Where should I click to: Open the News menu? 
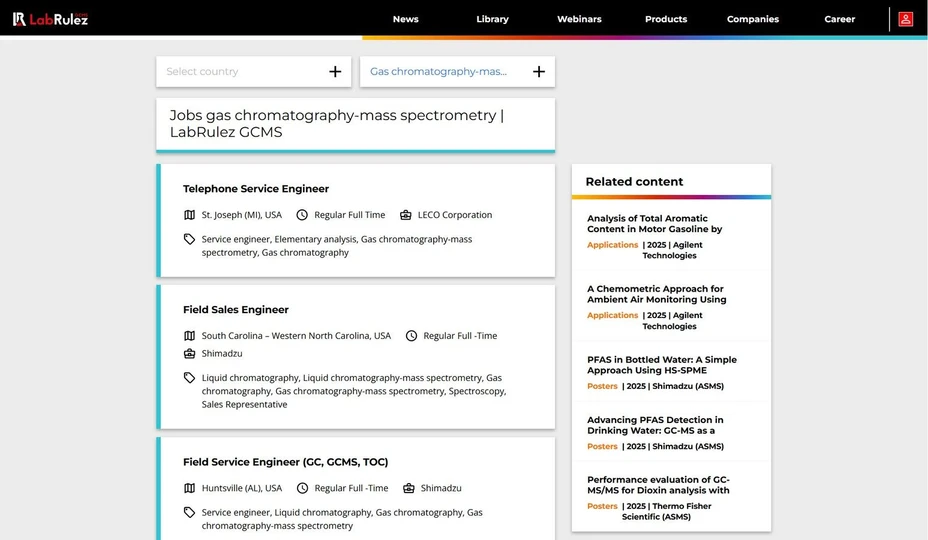point(405,19)
